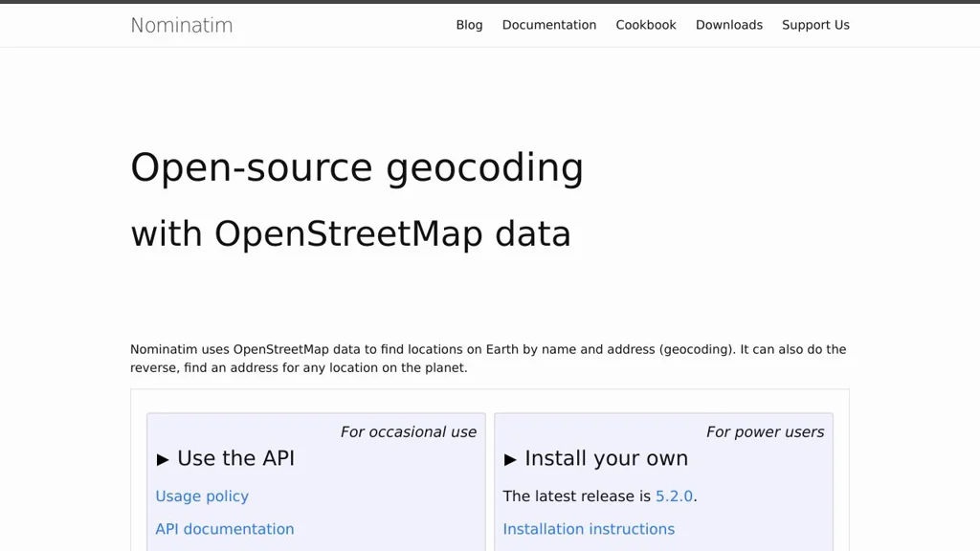Click the For occasional use label
Screen dimensions: 980x551
[408, 431]
